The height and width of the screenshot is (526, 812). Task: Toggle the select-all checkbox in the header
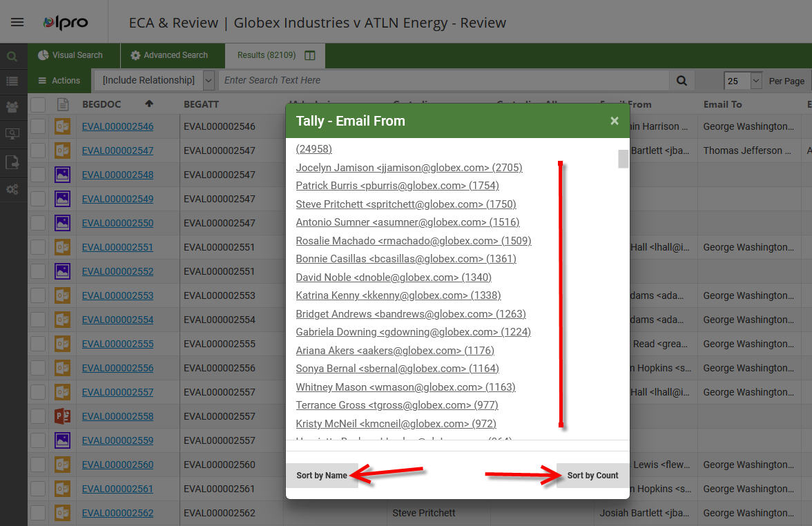pos(38,104)
